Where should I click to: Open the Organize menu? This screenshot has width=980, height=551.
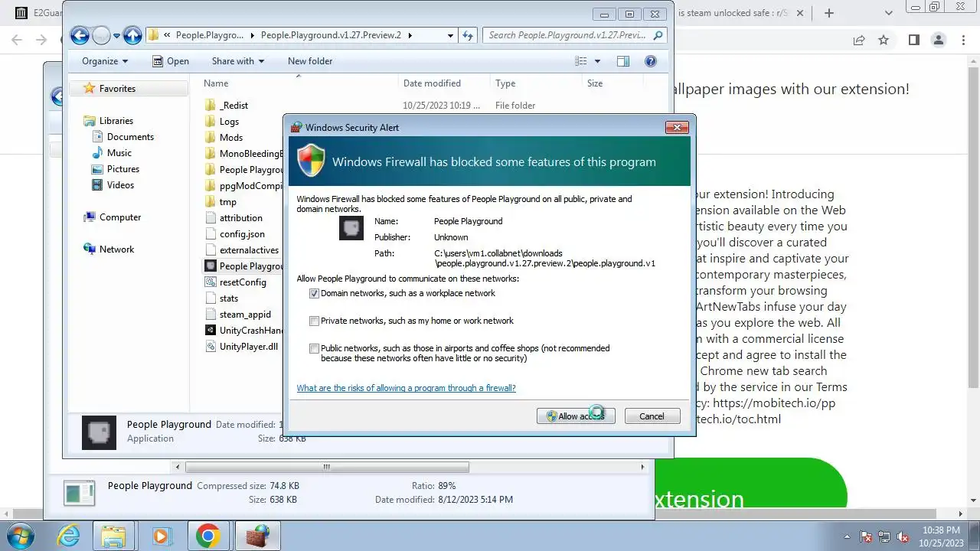click(105, 61)
